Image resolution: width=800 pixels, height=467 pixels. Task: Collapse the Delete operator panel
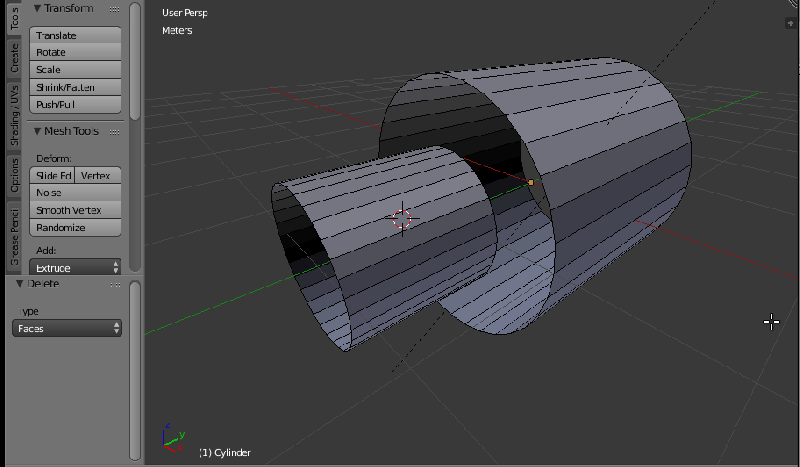[x=19, y=283]
